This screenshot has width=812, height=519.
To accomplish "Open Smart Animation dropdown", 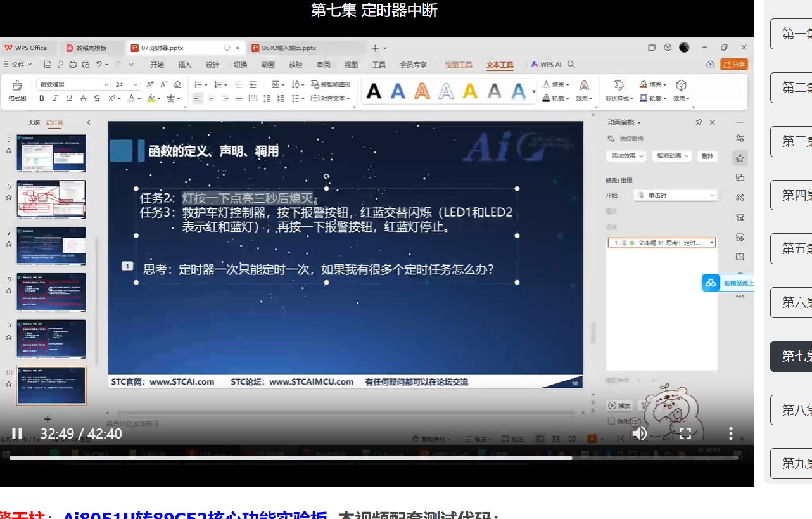I will tap(672, 156).
